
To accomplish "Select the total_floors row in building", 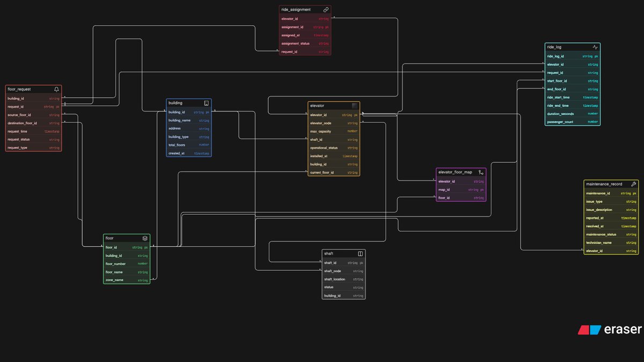I will [x=188, y=145].
